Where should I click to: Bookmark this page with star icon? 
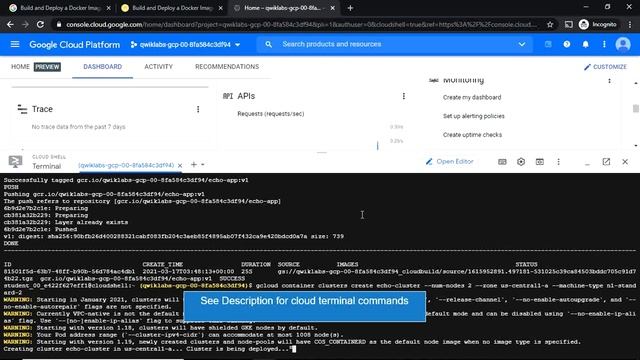(x=550, y=24)
